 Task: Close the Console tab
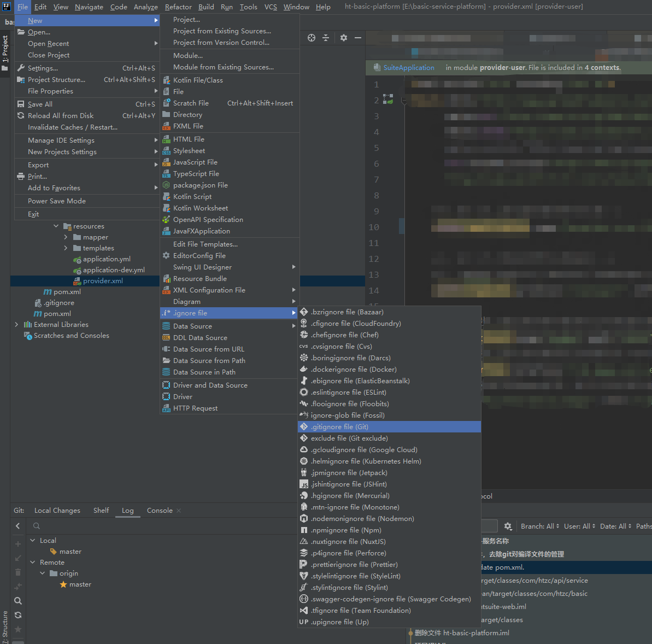[x=179, y=511]
